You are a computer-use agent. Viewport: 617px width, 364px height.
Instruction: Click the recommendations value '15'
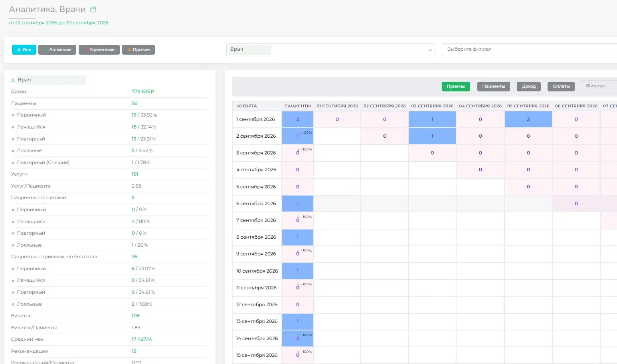pos(134,351)
